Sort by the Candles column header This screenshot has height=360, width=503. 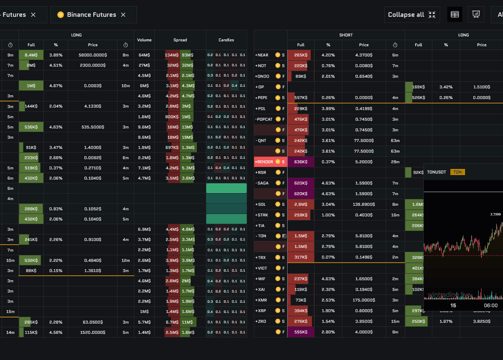click(x=226, y=40)
